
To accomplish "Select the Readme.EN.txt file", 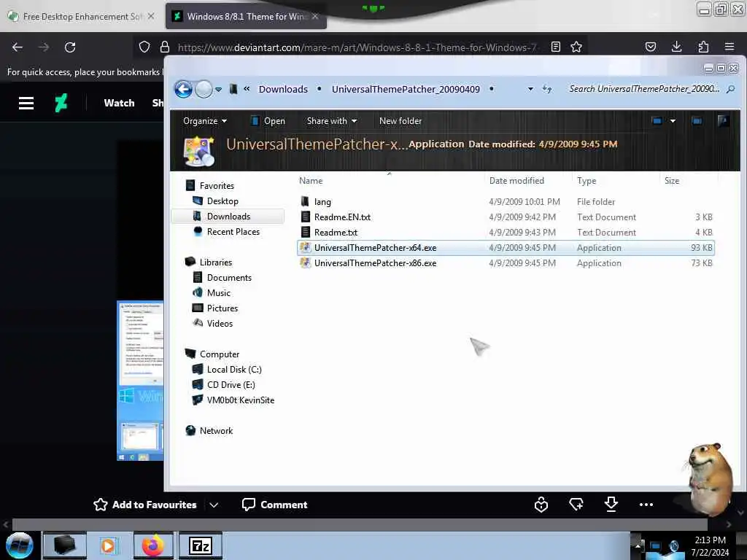I will click(506, 217).
